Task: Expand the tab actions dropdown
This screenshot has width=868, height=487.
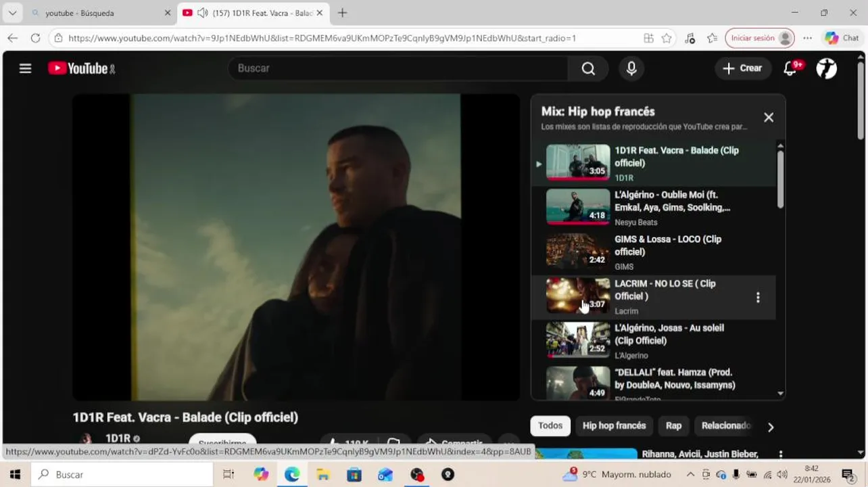Action: coord(12,13)
